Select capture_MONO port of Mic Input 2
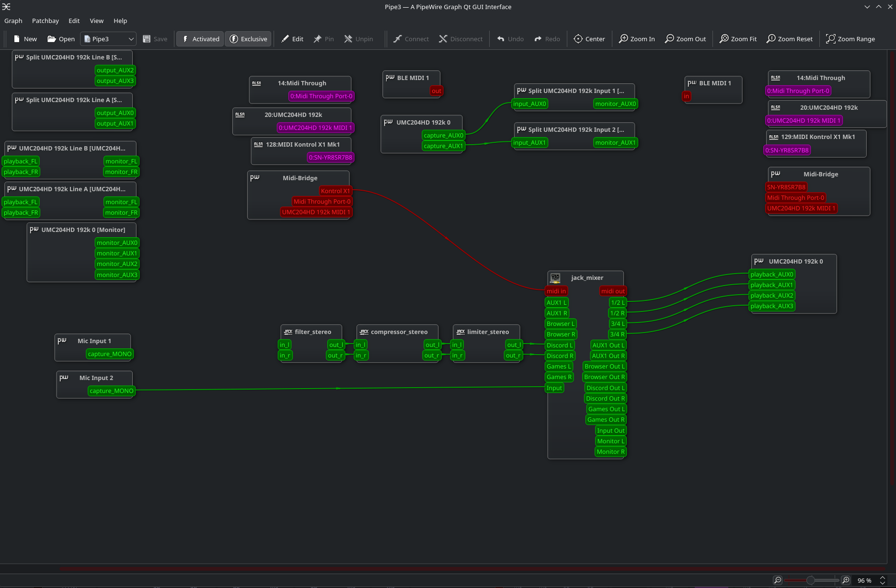Image resolution: width=896 pixels, height=588 pixels. pyautogui.click(x=112, y=391)
